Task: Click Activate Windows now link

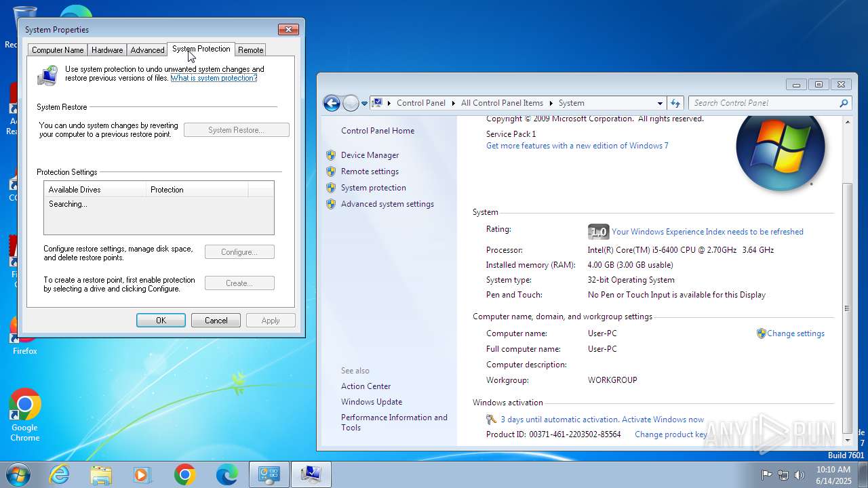Action: 663,420
